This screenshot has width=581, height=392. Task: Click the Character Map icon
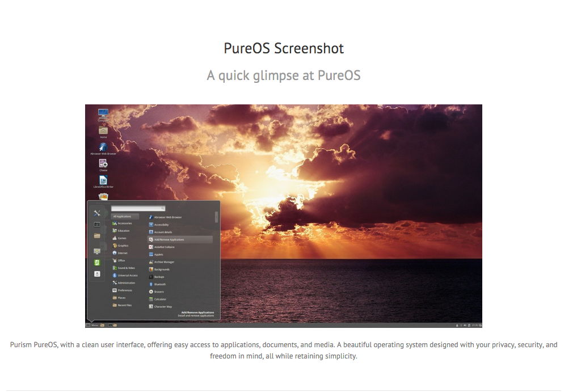tap(151, 306)
